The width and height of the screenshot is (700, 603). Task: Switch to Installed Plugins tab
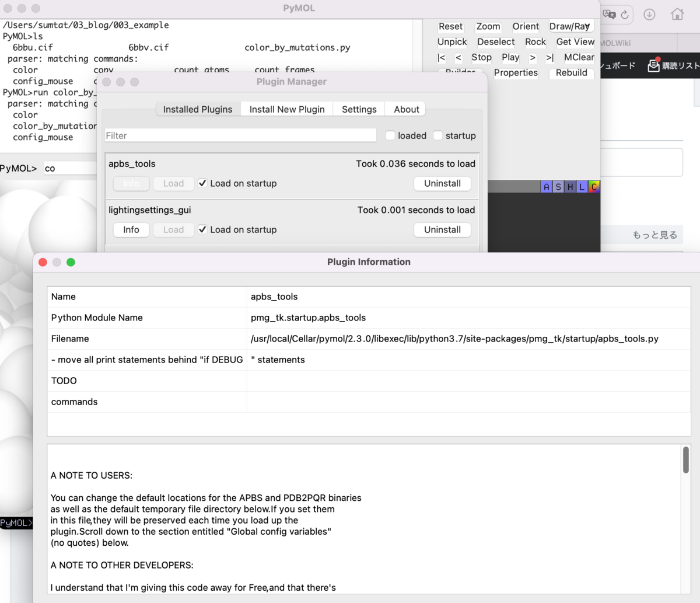point(198,109)
